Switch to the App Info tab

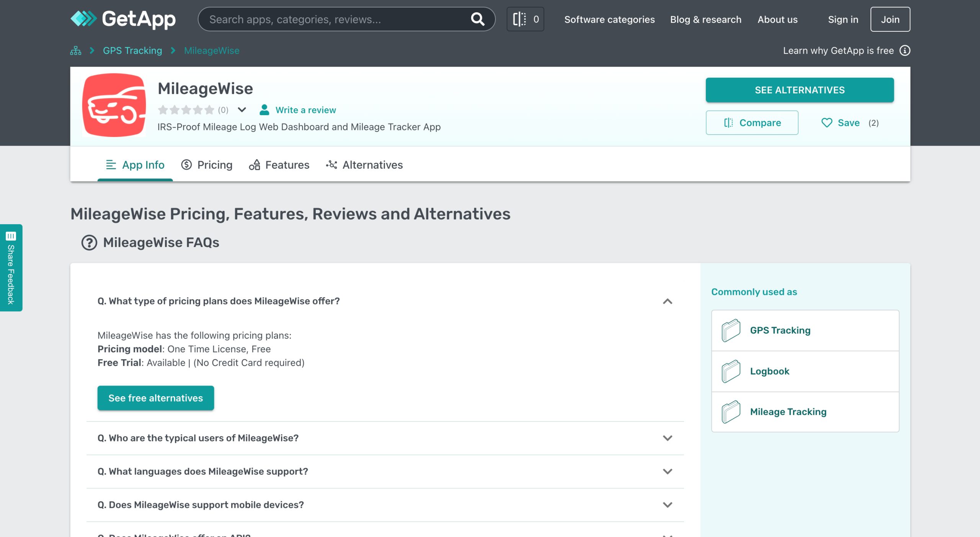[135, 165]
